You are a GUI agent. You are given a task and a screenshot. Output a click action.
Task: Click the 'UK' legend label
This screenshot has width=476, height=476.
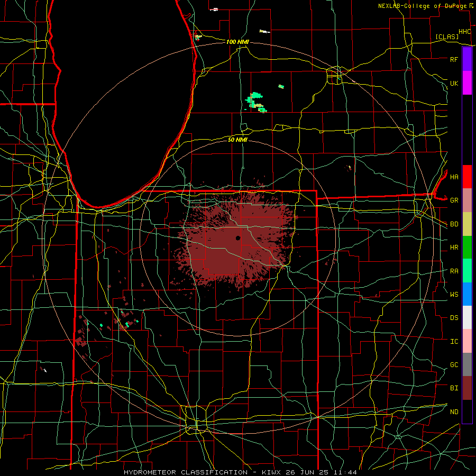click(454, 83)
